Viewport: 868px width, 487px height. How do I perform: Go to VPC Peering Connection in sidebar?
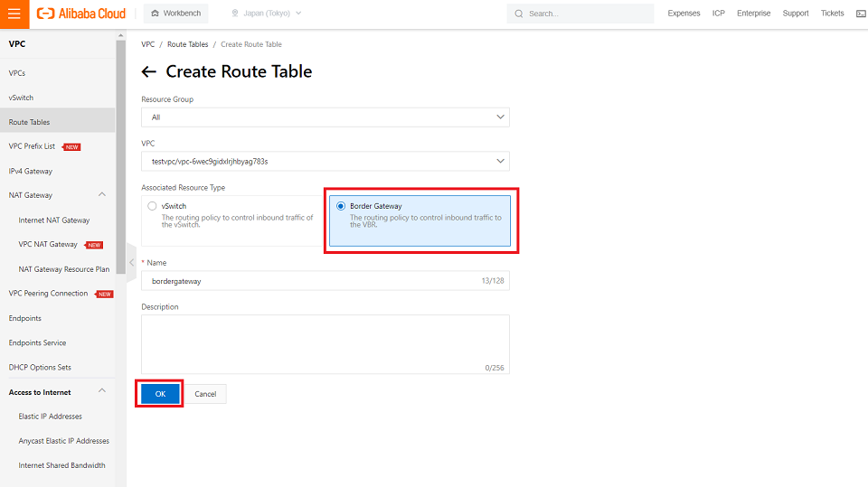pos(49,294)
